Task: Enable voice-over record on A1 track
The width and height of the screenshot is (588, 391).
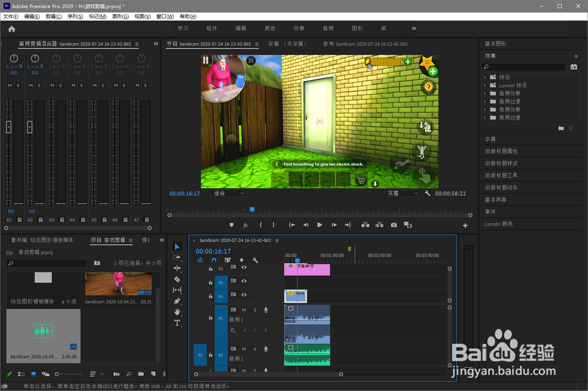Action: 266,310
